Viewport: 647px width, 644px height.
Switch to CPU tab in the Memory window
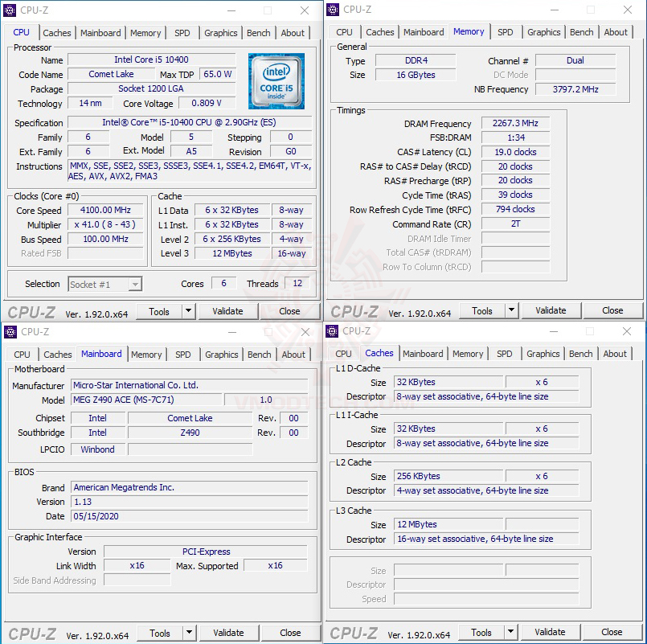pyautogui.click(x=344, y=32)
